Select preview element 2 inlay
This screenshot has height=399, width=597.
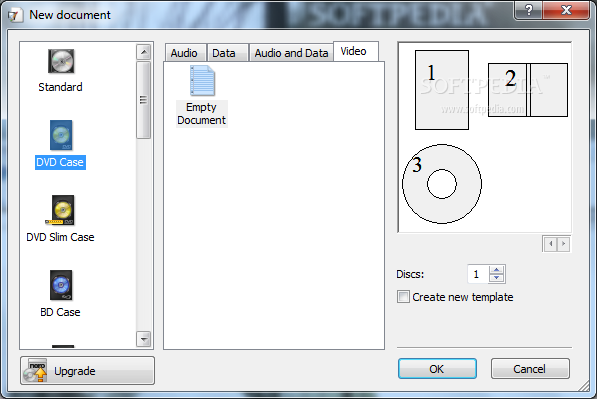[528, 90]
